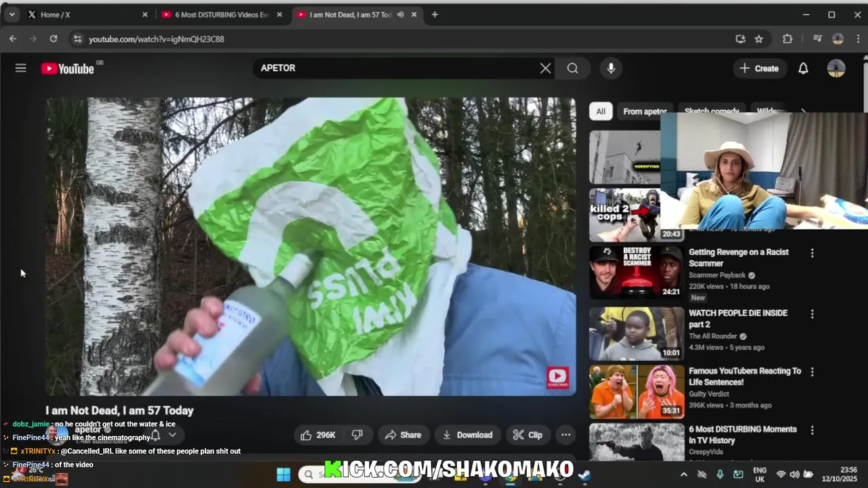Open Chrome three-dot menu
Image resolution: width=868 pixels, height=488 pixels.
click(x=858, y=39)
